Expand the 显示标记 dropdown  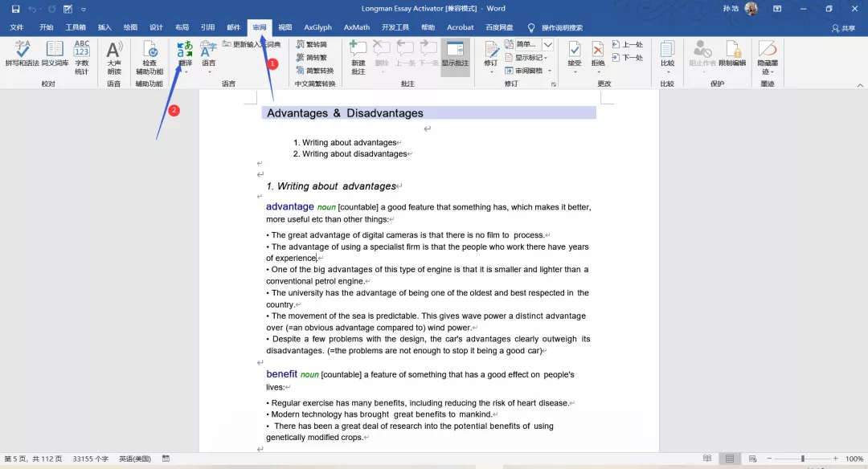pos(530,58)
